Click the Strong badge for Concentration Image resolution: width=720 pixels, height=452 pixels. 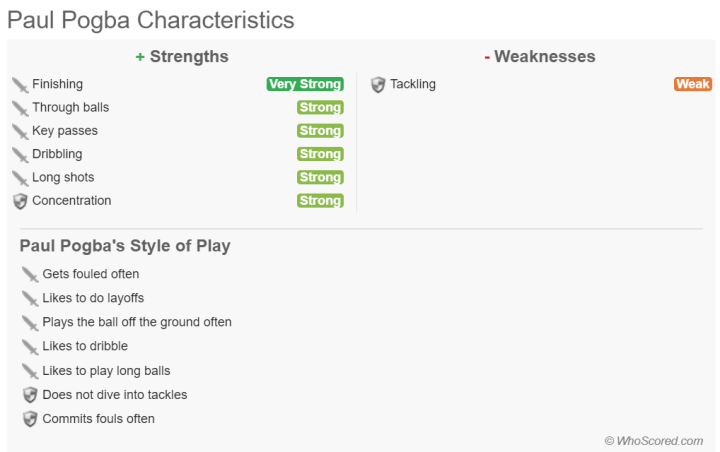point(320,201)
